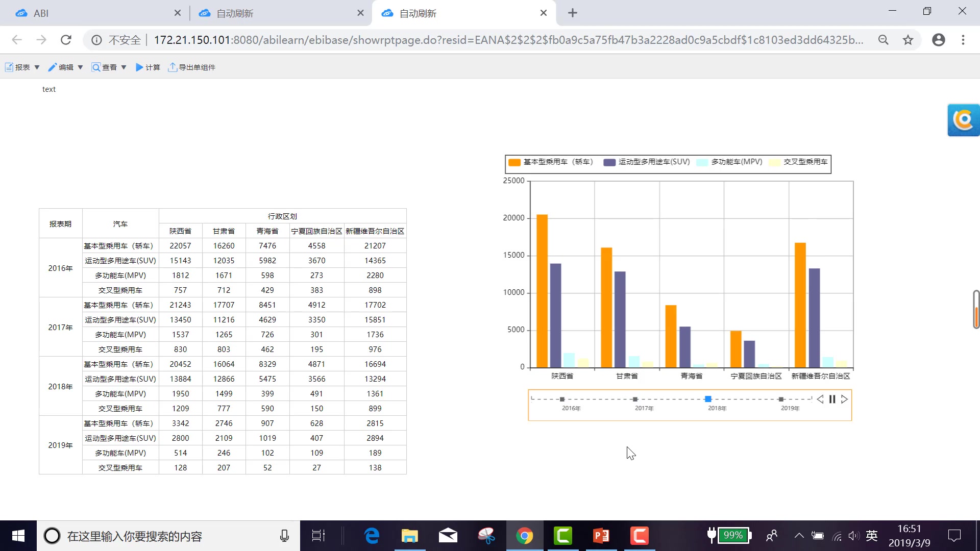This screenshot has height=551, width=980.
Task: Select 2019年 on the chart timeline
Action: [781, 399]
